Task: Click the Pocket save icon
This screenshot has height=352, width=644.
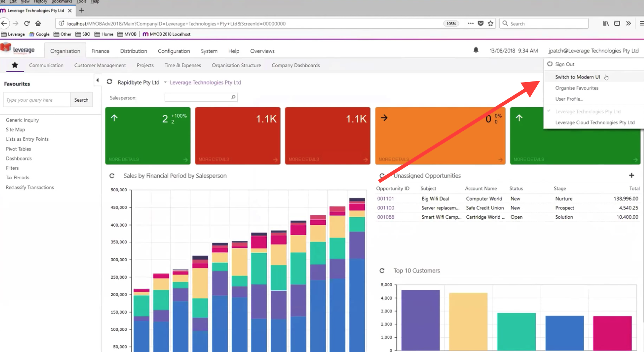Action: (481, 23)
